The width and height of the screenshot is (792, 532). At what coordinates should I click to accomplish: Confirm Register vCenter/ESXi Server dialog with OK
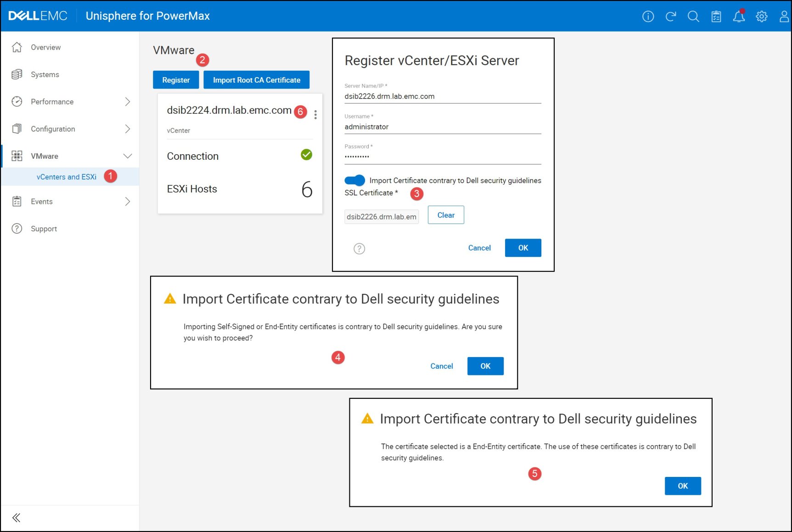523,248
